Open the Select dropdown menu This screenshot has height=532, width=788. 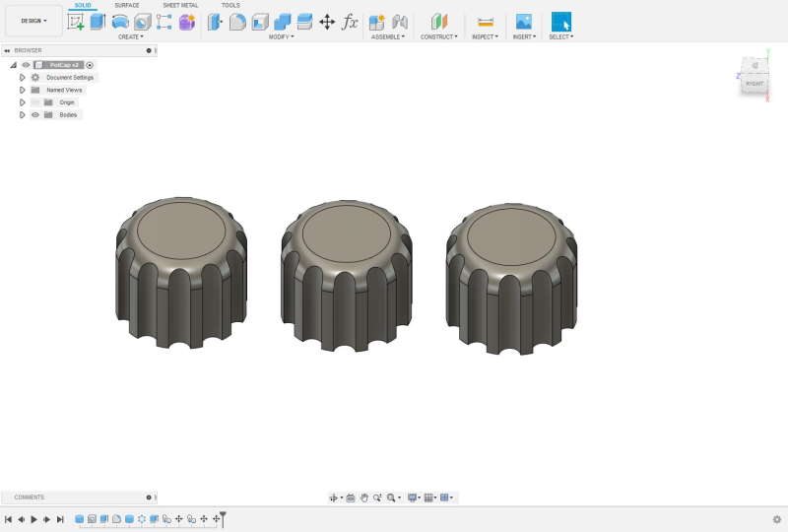pyautogui.click(x=560, y=36)
